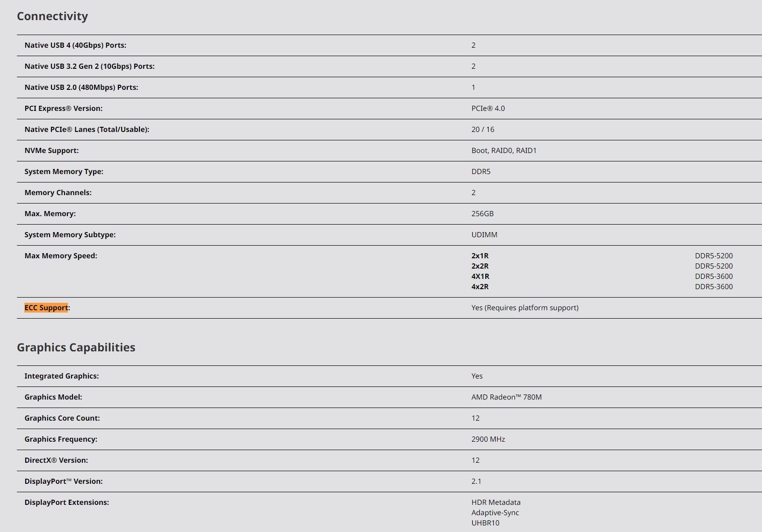762x532 pixels.
Task: Click the Graphics Capabilities section heading
Action: 76,348
